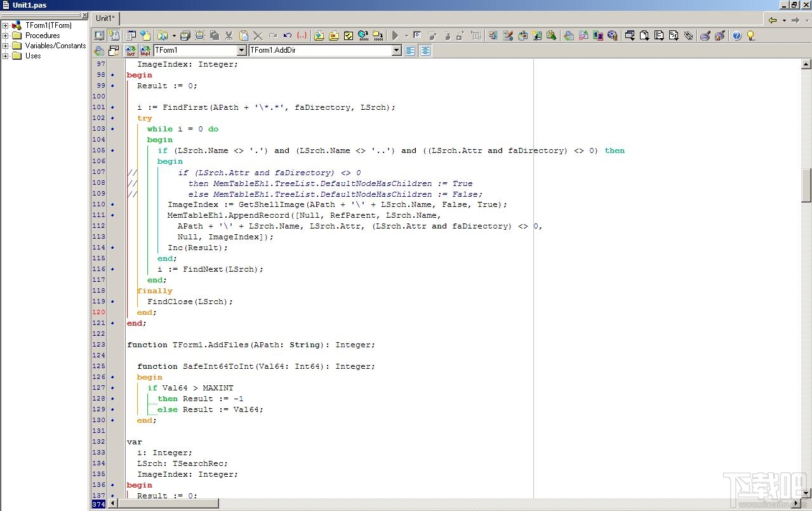The width and height of the screenshot is (812, 511).
Task: Click the blue question mark Help icon
Action: click(x=736, y=36)
